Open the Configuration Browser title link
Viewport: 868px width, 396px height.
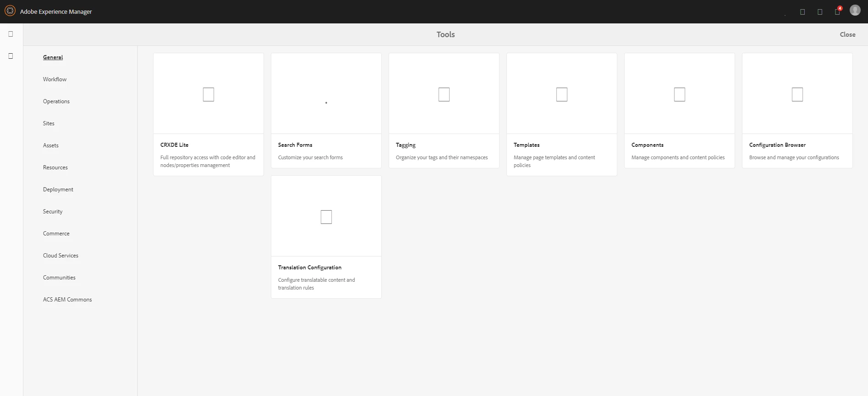click(x=777, y=145)
